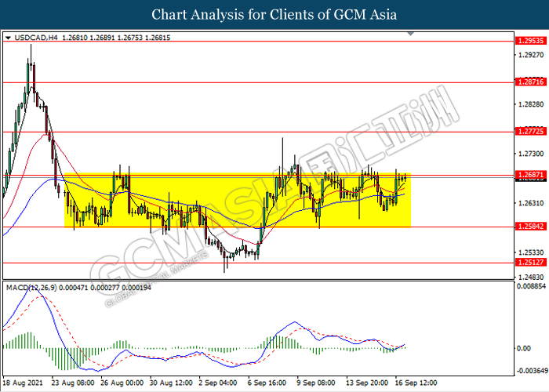Click the 1.25330 axis price value
The image size is (549, 392).
531,252
